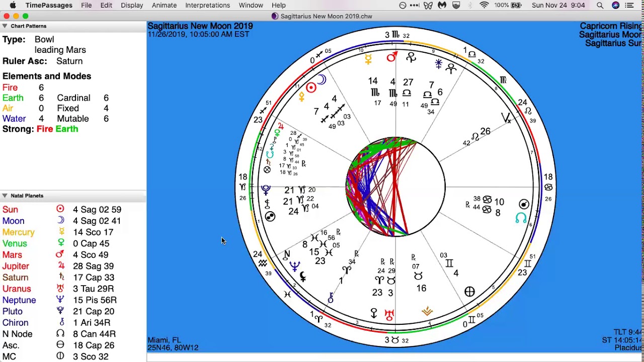Click the Earth element label
644x362 pixels.
(13, 98)
